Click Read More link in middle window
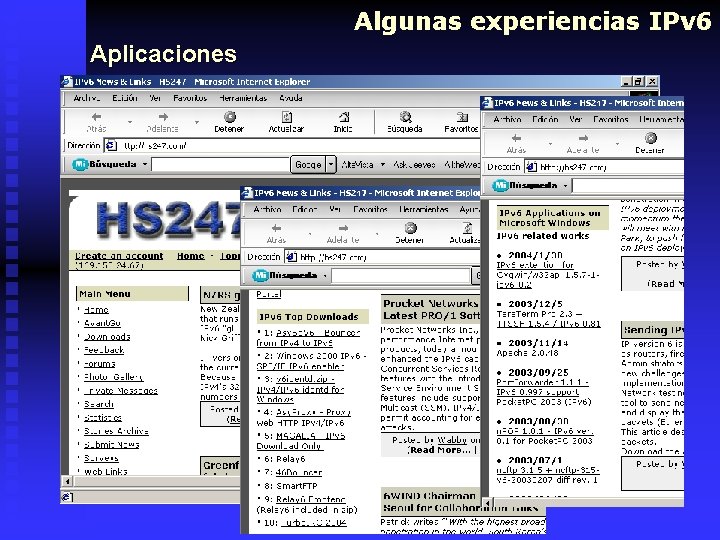This screenshot has height=540, width=720. [x=440, y=450]
